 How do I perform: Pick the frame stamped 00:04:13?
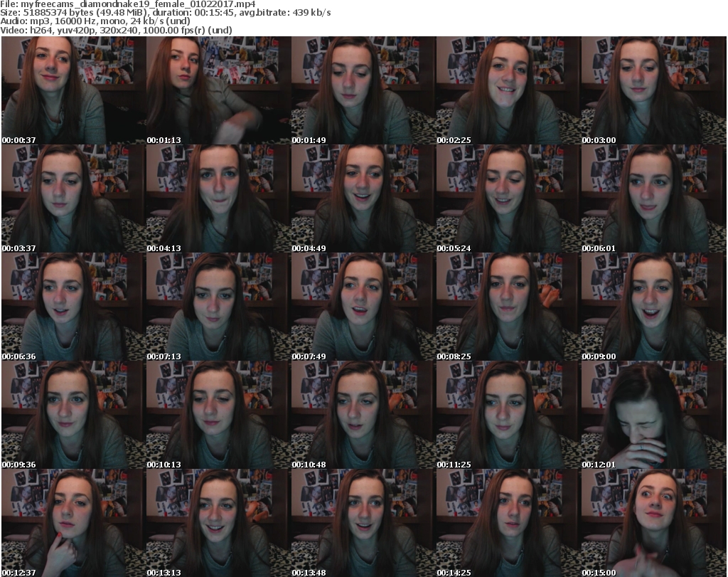click(x=219, y=198)
